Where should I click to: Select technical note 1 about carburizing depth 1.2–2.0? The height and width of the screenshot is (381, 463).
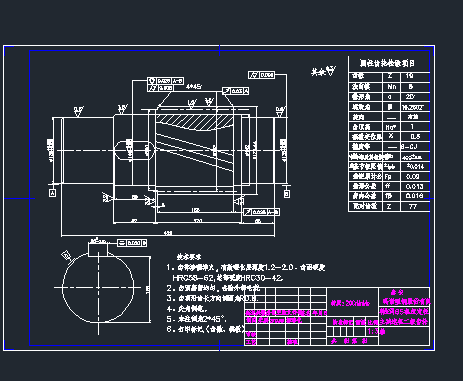[246, 267]
